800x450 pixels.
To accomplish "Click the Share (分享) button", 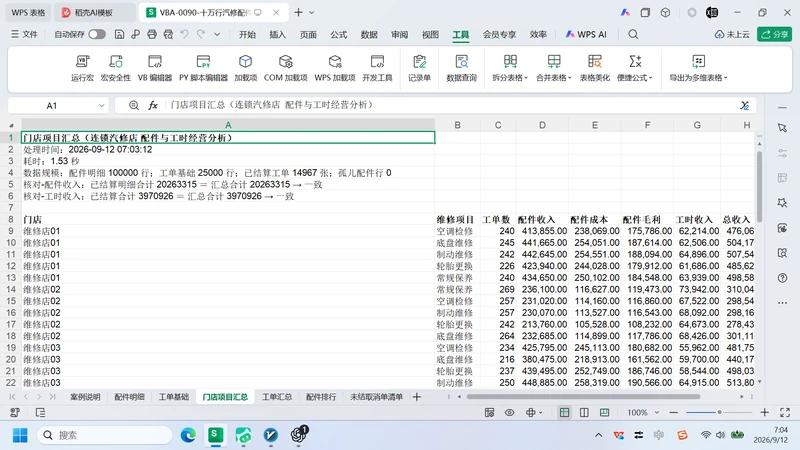I will [774, 34].
